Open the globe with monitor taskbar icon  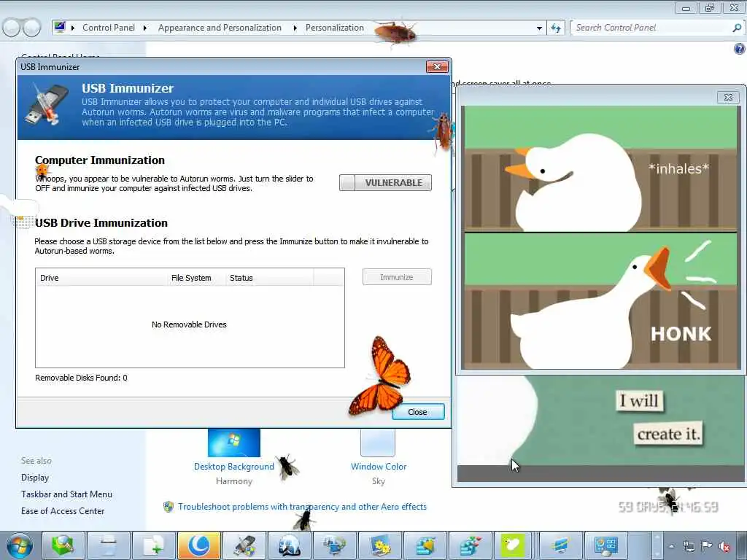[334, 545]
